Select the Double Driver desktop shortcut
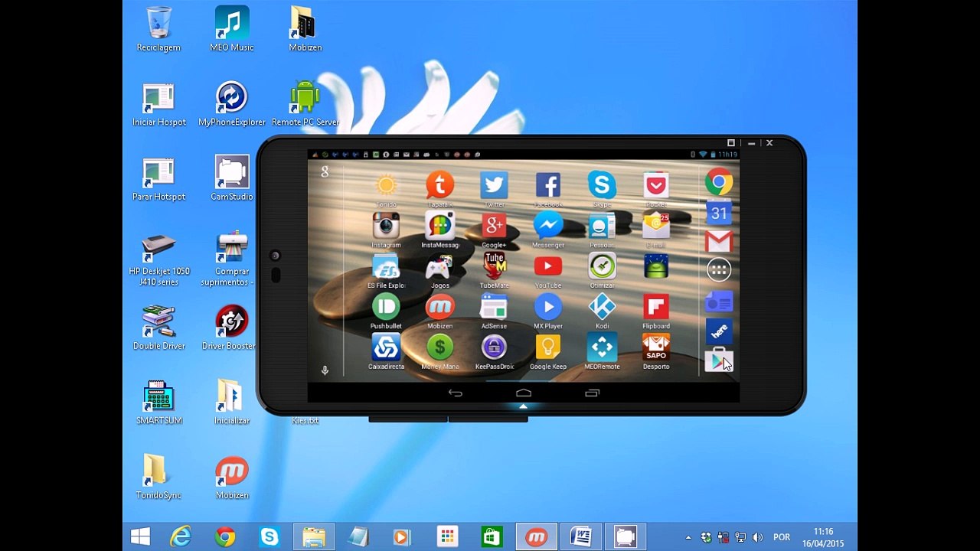 158,328
